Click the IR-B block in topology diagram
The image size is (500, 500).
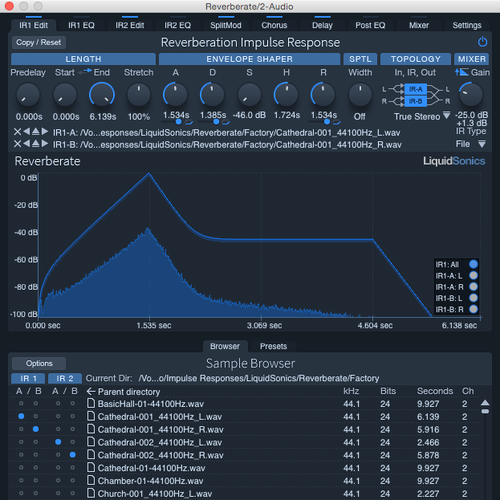[416, 101]
